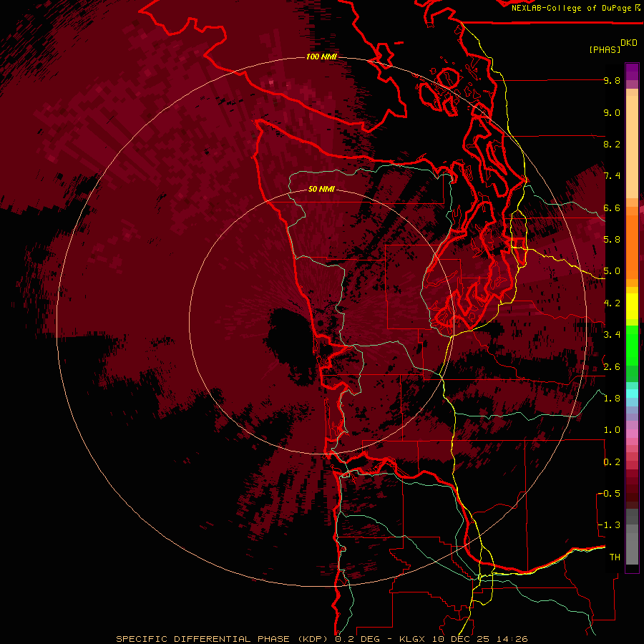Click the 5.0 value on color scale
The height and width of the screenshot is (644, 644).
coord(612,271)
